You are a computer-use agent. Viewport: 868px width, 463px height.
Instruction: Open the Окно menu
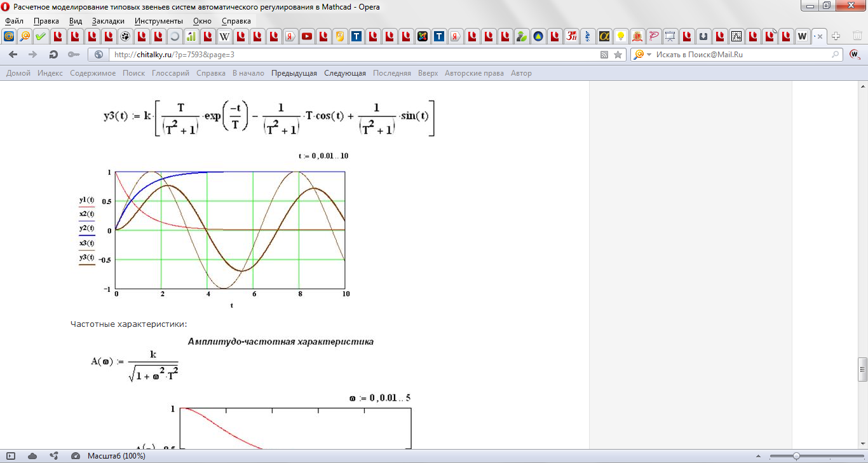202,21
